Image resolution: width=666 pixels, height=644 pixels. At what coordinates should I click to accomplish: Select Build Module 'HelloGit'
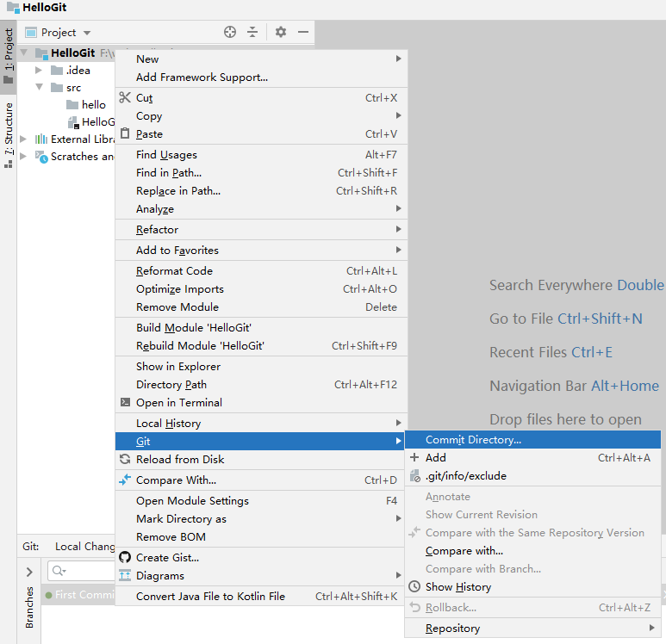tap(261, 328)
